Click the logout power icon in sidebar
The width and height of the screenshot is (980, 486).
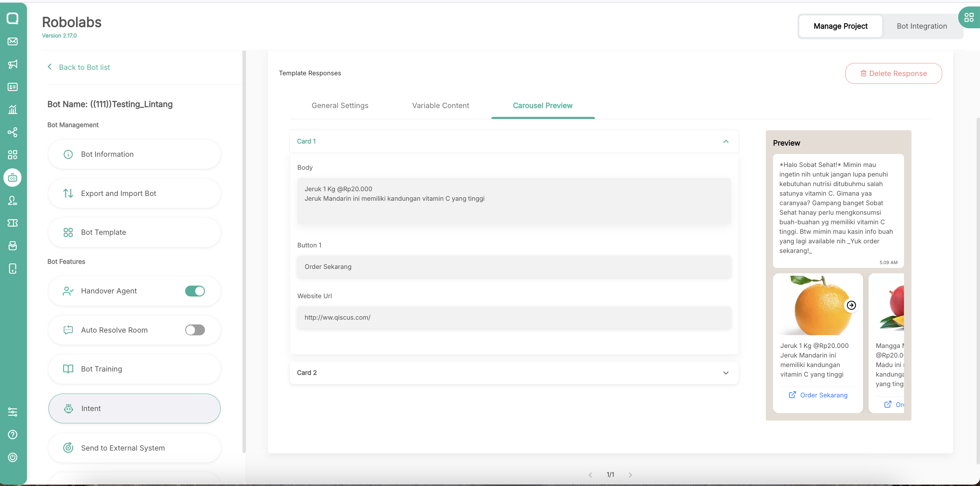[13, 457]
